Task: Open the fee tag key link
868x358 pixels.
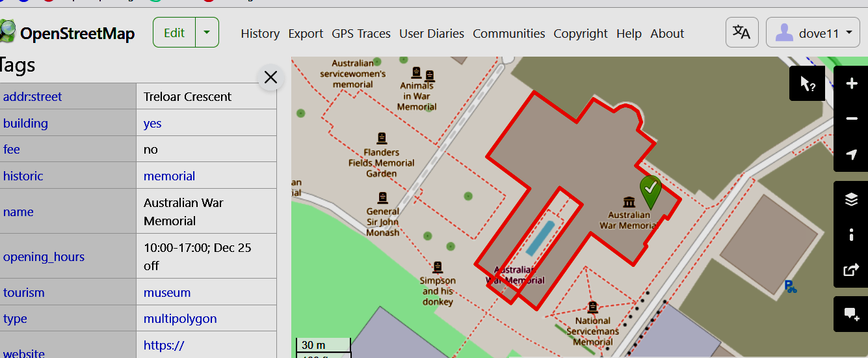Action: tap(12, 149)
